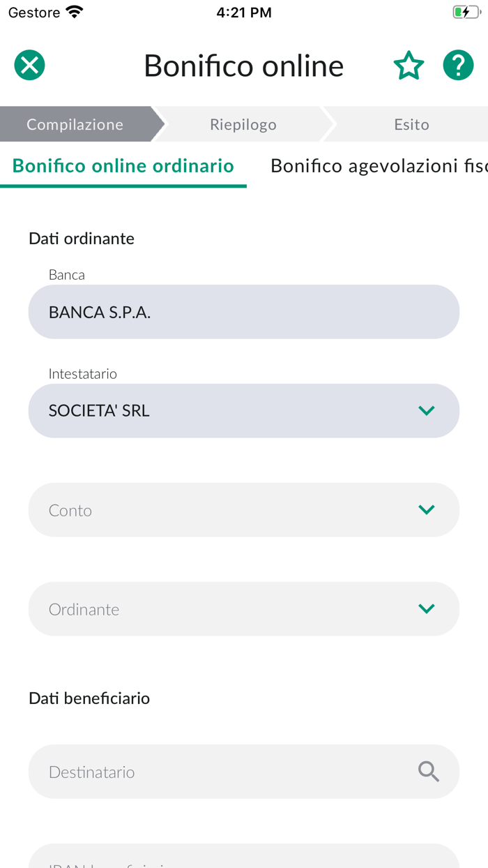Go to the Esito step

pos(412,124)
